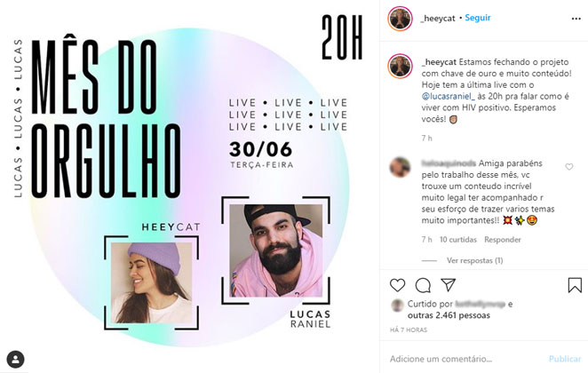The width and height of the screenshot is (588, 373).
Task: Click the Seguir follow button
Action: [x=477, y=18]
